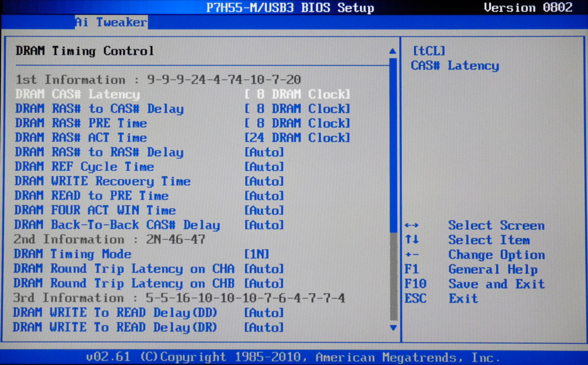Open the DRAM CAS# Latency value option
Image resolution: width=588 pixels, height=365 pixels.
click(x=297, y=94)
